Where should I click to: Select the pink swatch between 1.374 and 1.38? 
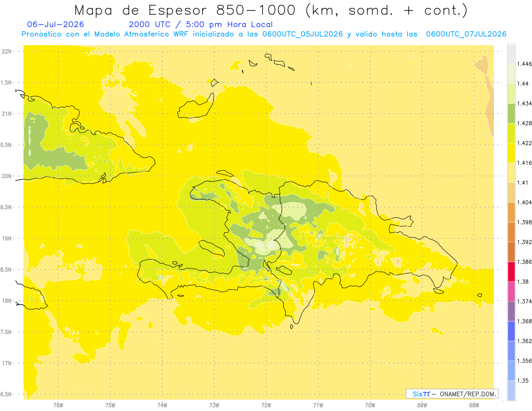(511, 291)
